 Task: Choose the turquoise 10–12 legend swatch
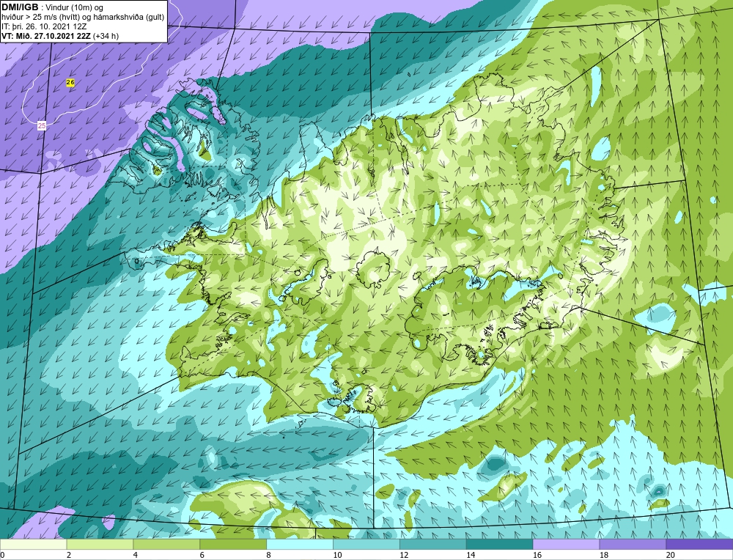tap(366, 545)
